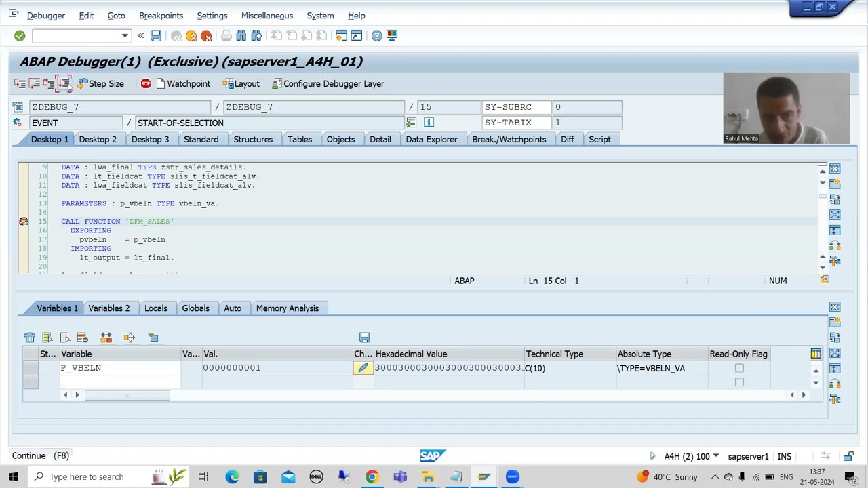Open the system info dropdown next to A4H (2) 100

715,456
